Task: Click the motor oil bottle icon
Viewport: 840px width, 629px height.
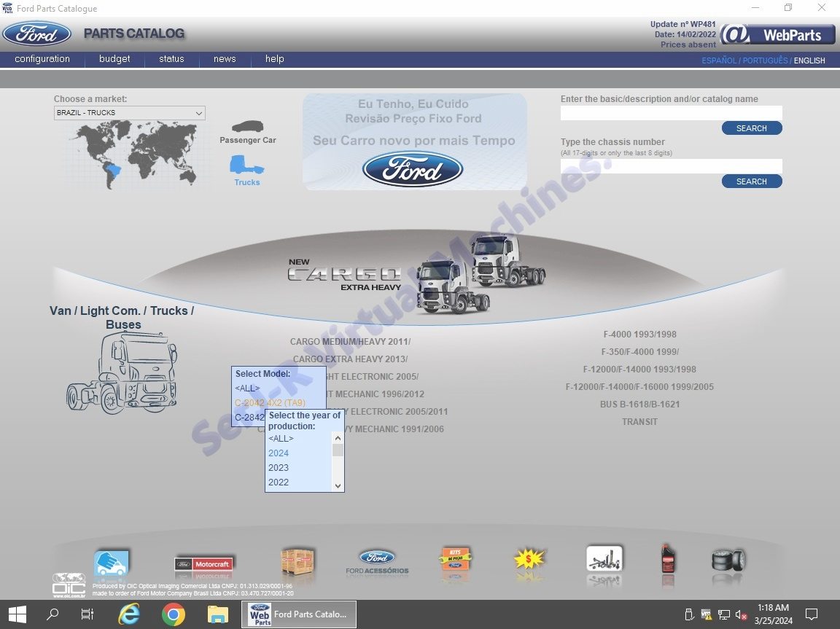Action: point(668,559)
